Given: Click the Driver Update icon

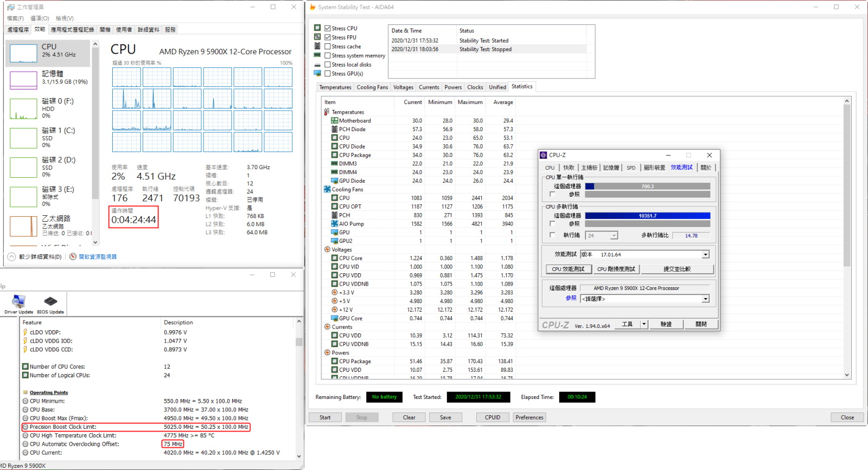Looking at the screenshot, I should pos(19,301).
